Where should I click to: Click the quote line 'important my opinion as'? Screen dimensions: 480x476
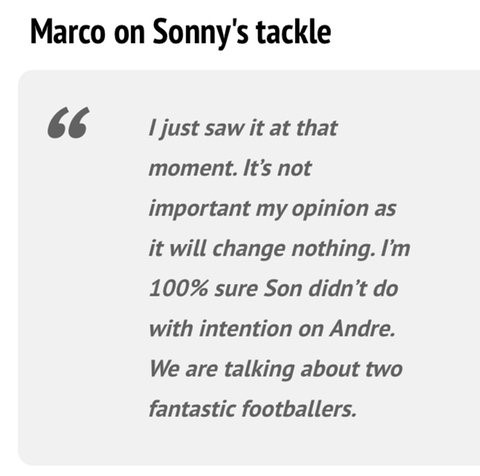tap(272, 209)
